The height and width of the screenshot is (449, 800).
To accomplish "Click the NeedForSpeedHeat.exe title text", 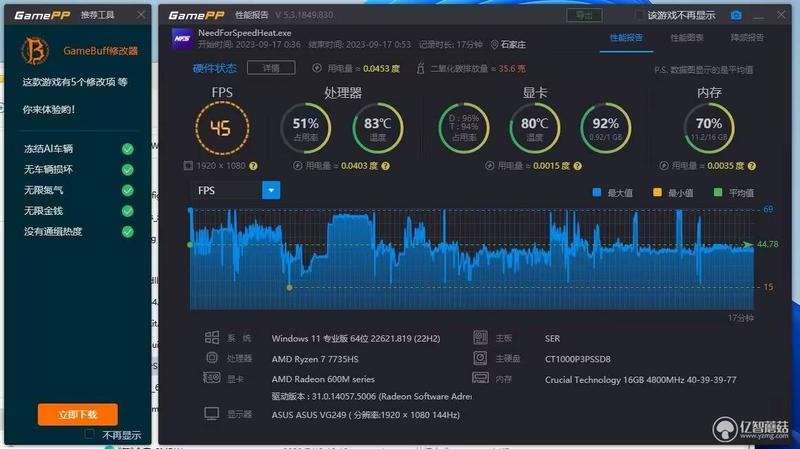I will coord(245,33).
